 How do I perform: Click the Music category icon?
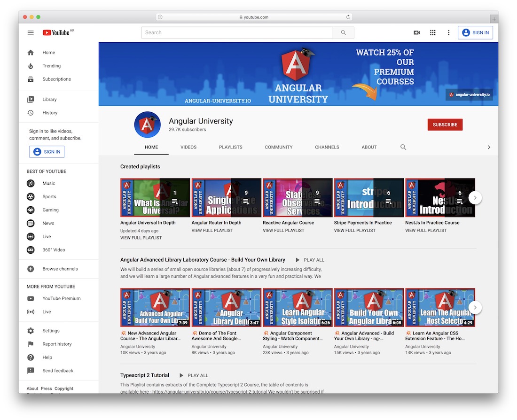point(31,183)
